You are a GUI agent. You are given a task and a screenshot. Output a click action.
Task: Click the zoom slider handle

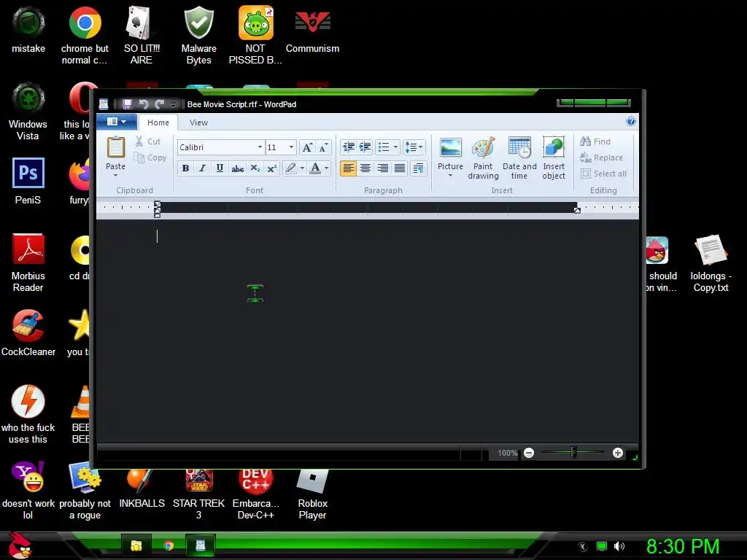573,453
